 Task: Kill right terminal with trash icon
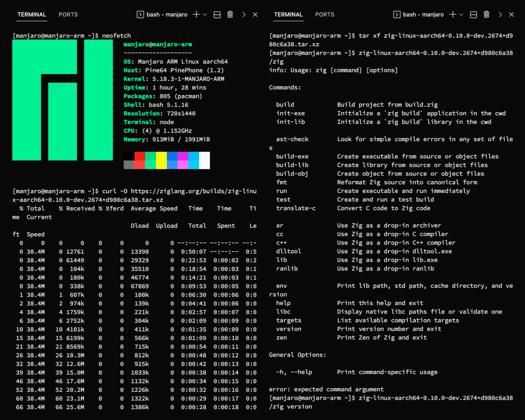(486, 15)
